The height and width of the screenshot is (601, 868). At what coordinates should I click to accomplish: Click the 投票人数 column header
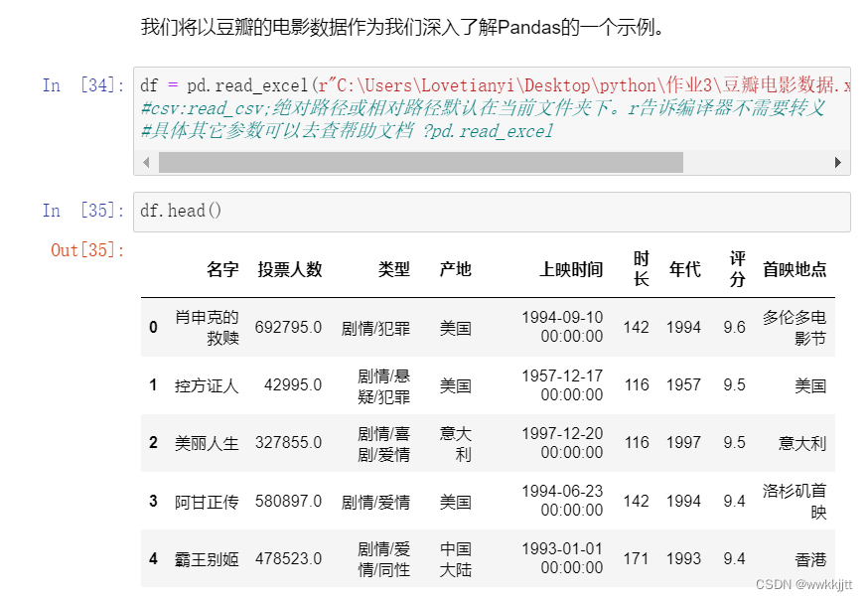tap(290, 269)
